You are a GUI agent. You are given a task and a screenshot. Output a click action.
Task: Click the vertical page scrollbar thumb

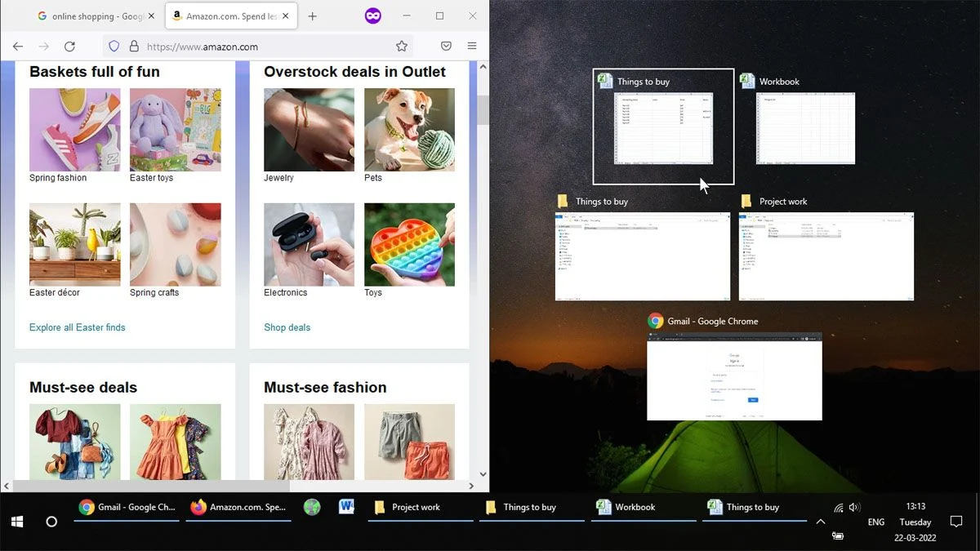pyautogui.click(x=483, y=109)
